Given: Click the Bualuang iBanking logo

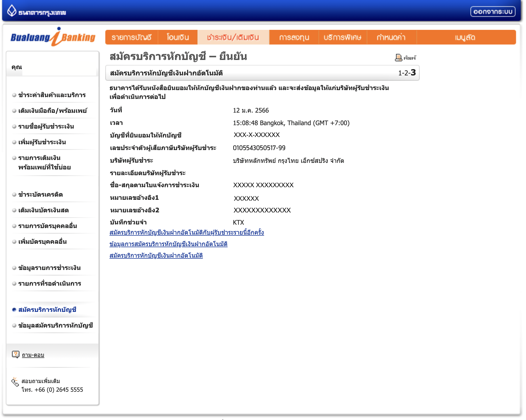Looking at the screenshot, I should click(x=53, y=37).
